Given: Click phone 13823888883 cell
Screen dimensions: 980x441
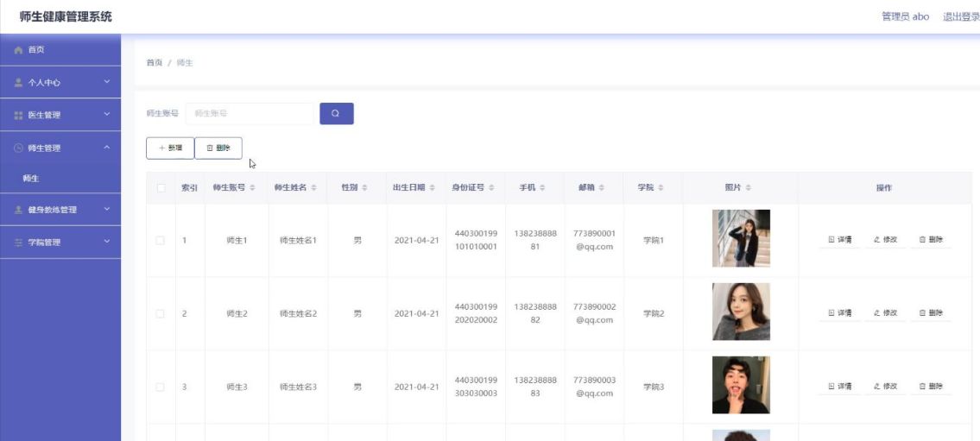Looking at the screenshot, I should pos(535,387).
